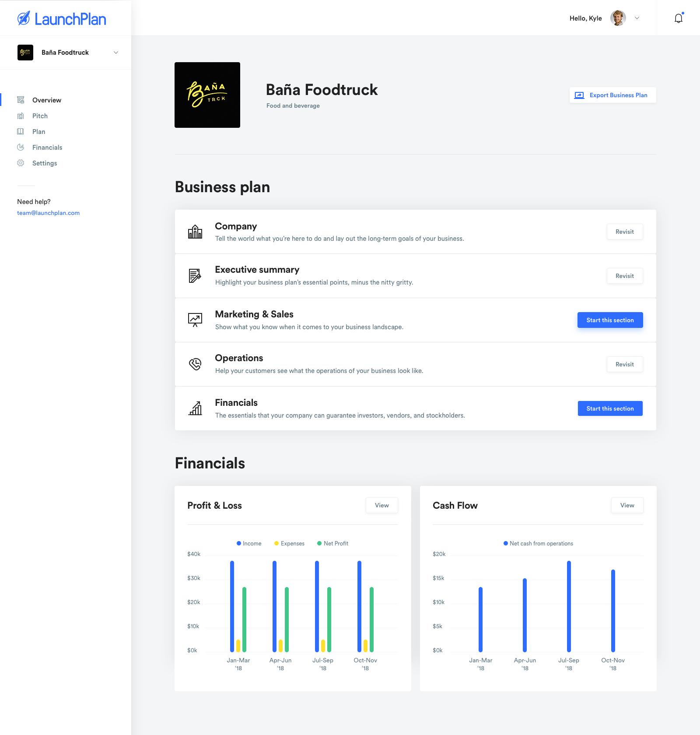Go to Financials in the sidebar
Viewport: 700px width, 735px height.
47,148
